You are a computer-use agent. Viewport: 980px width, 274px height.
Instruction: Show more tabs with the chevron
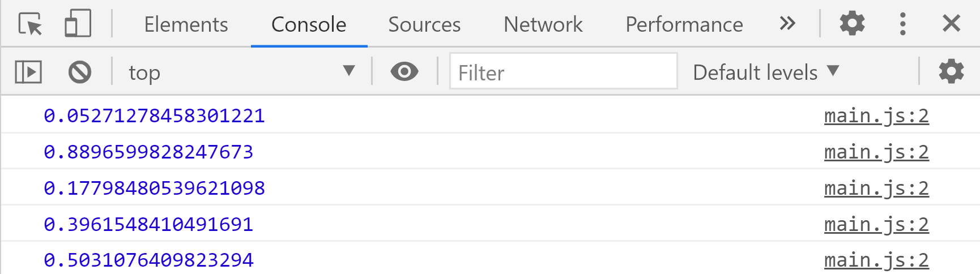[x=787, y=24]
